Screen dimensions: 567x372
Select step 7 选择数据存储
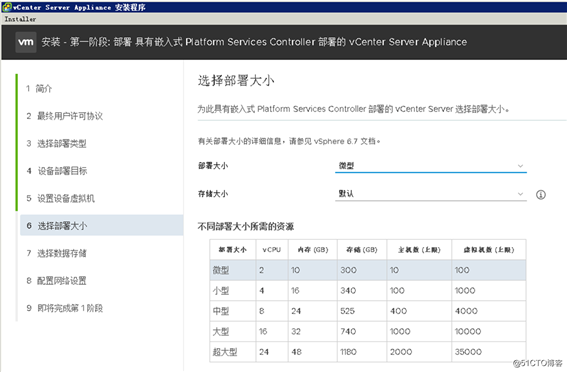(56, 253)
